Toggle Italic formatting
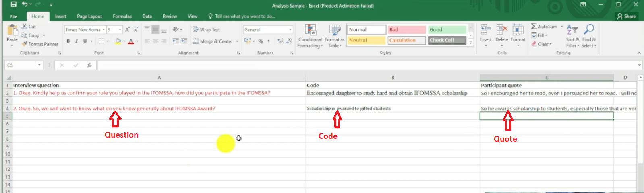This screenshot has width=644, height=193. click(x=77, y=41)
